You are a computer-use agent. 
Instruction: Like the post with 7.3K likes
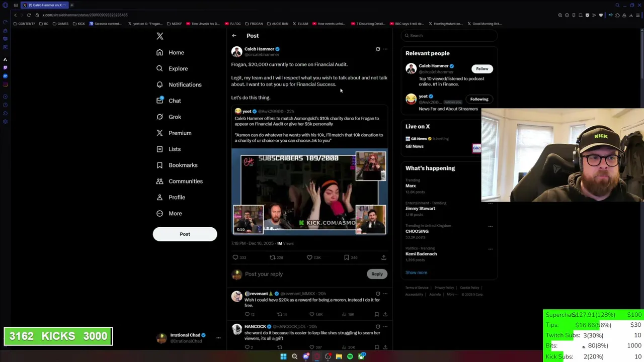(x=310, y=257)
